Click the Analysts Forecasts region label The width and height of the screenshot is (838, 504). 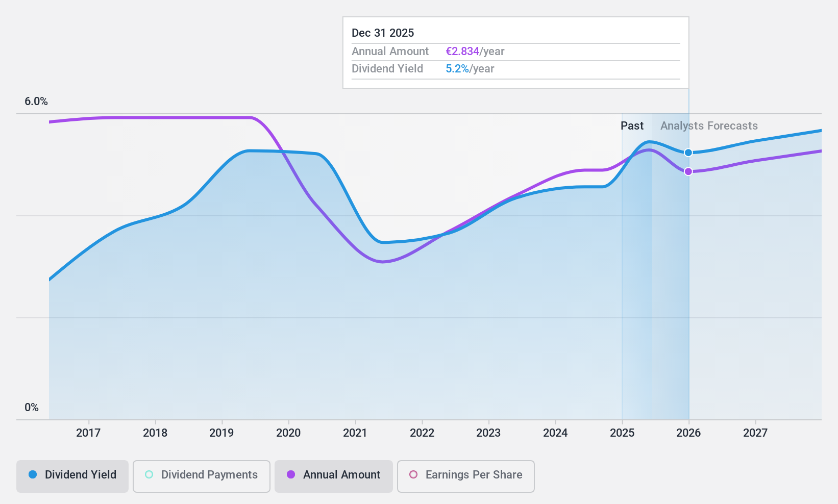click(x=709, y=126)
